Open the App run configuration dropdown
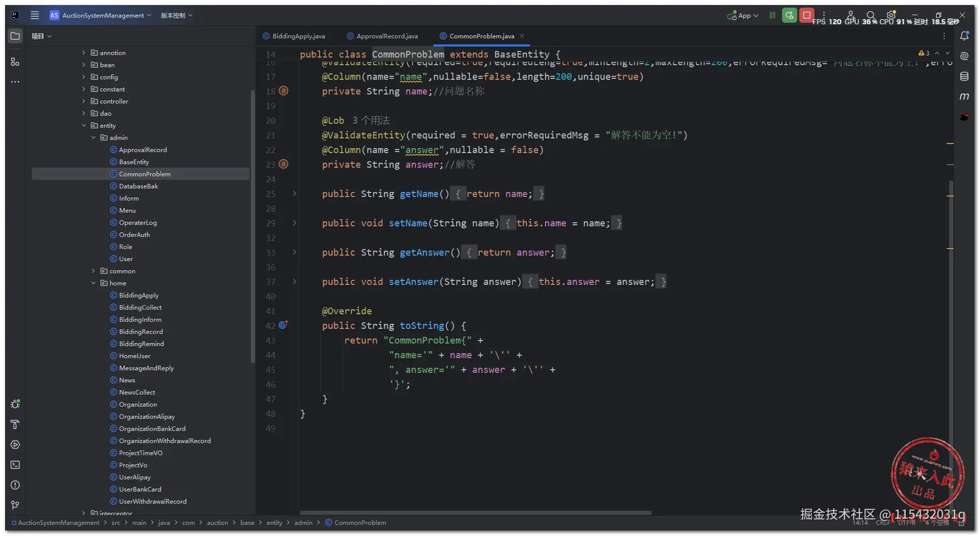 (x=743, y=15)
